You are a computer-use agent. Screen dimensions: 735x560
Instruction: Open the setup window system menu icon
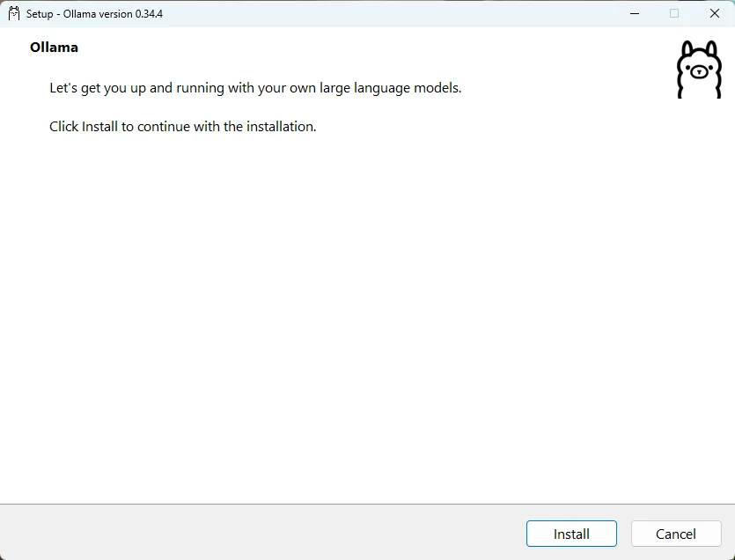tap(14, 13)
